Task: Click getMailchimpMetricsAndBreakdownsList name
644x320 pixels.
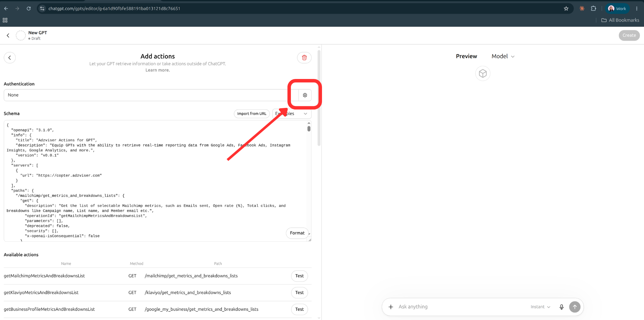Action: [44, 276]
